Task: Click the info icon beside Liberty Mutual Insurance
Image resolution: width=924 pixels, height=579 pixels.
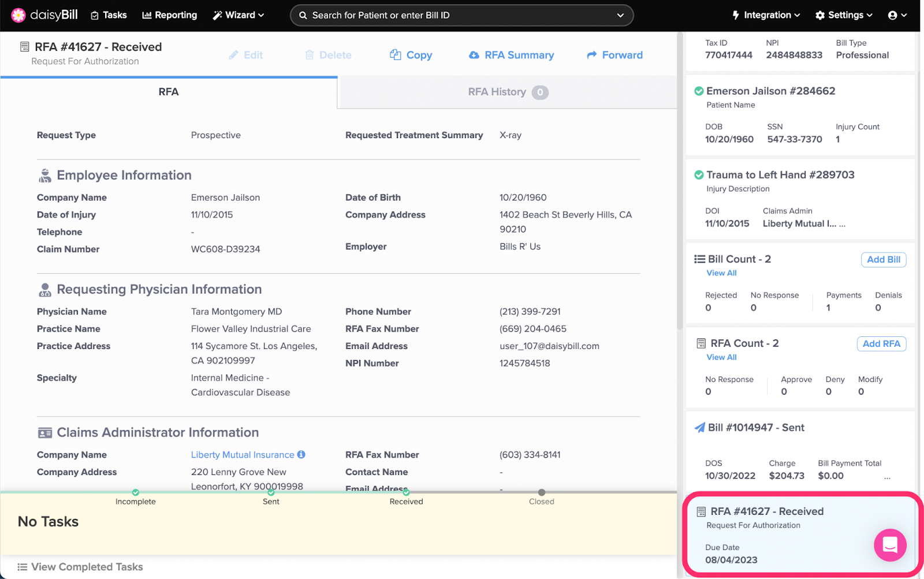Action: pos(301,455)
